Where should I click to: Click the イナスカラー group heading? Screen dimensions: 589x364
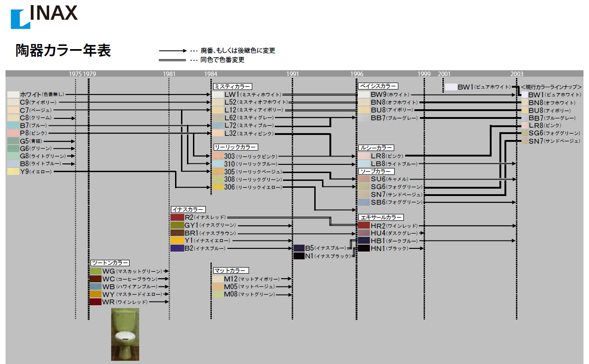(x=188, y=210)
